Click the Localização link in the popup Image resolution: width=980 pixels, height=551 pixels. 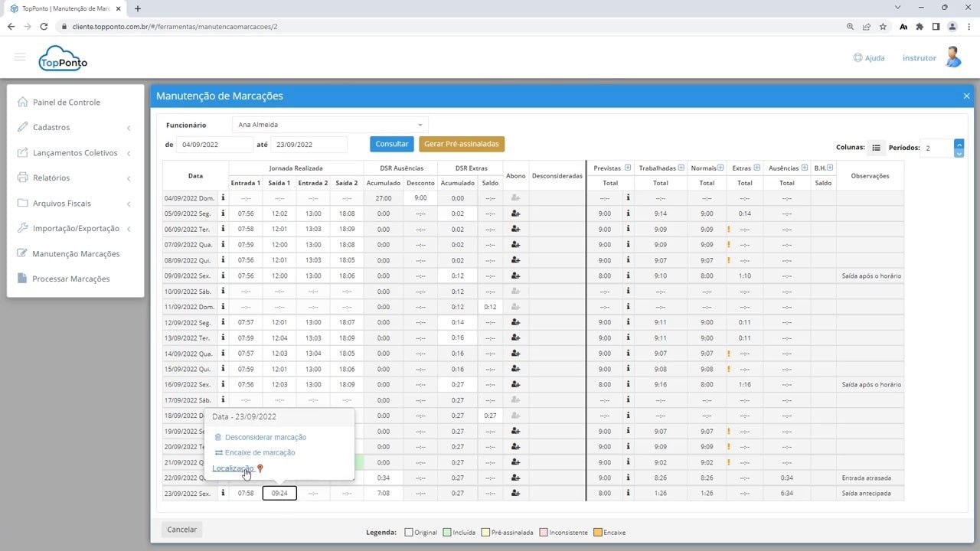tap(233, 468)
